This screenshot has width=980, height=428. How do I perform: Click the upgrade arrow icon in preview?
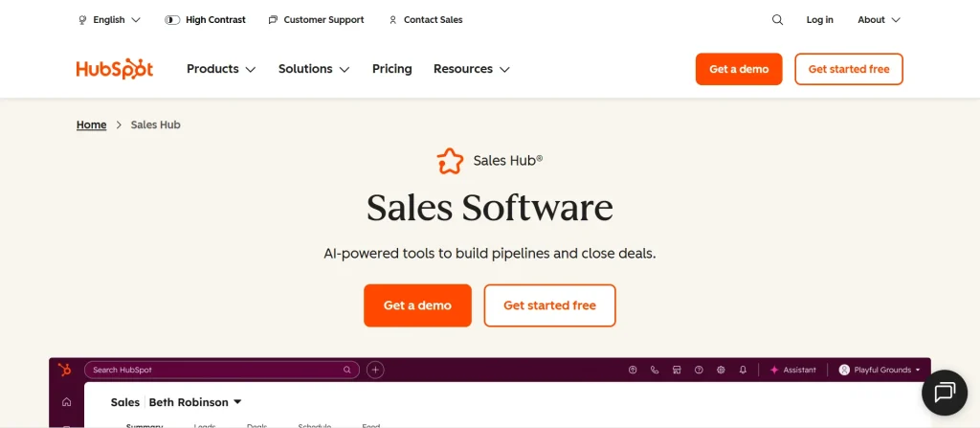[x=633, y=370]
